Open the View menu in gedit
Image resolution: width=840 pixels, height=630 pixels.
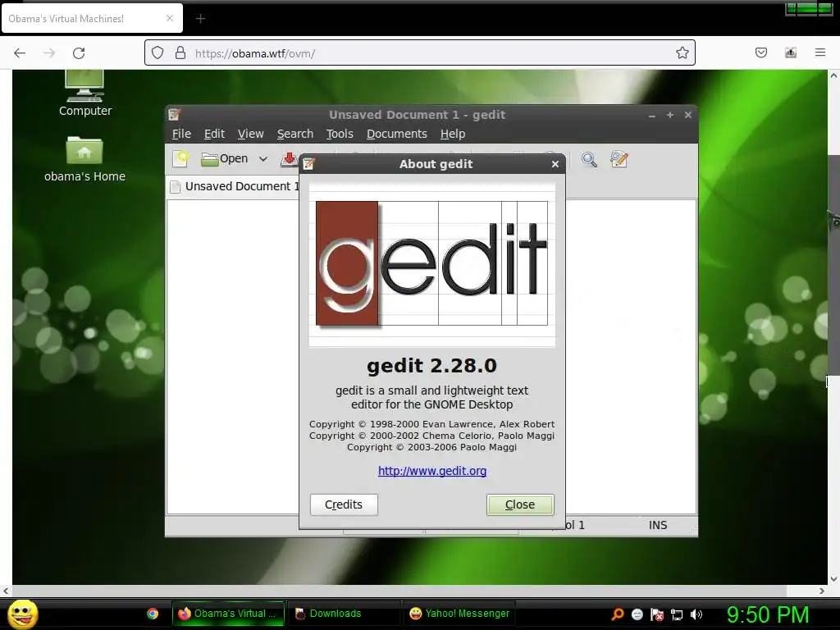(251, 134)
